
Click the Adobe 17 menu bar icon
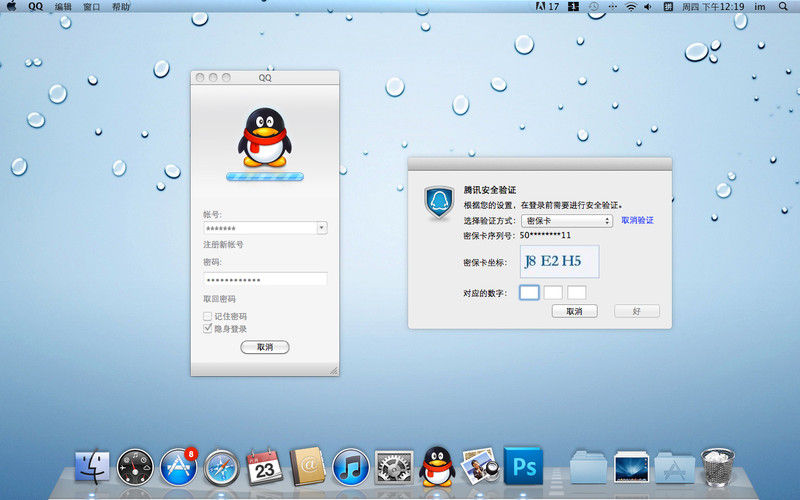point(547,7)
